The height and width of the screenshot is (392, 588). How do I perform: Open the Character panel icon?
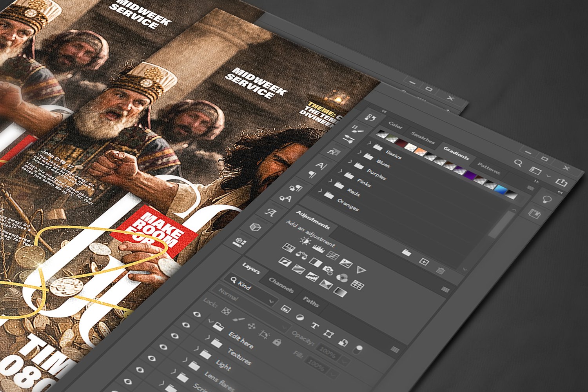coord(321,165)
